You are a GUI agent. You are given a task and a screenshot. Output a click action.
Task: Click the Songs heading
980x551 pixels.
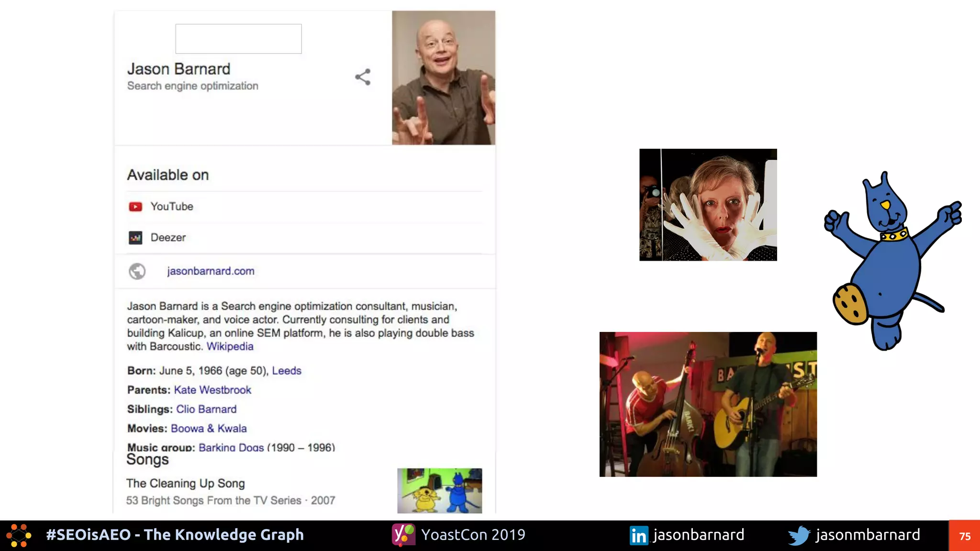pos(147,460)
